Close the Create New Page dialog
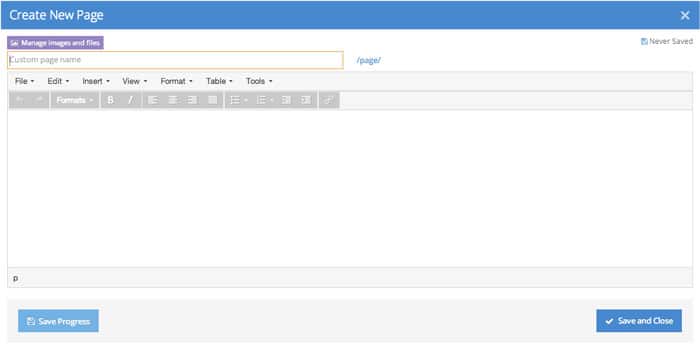This screenshot has width=700, height=362. point(685,15)
